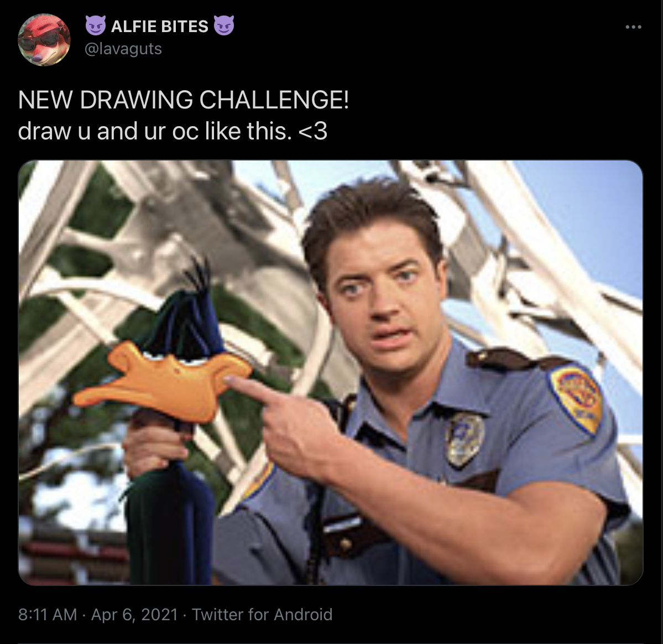Open the Twitter for Android source link

pos(262,614)
